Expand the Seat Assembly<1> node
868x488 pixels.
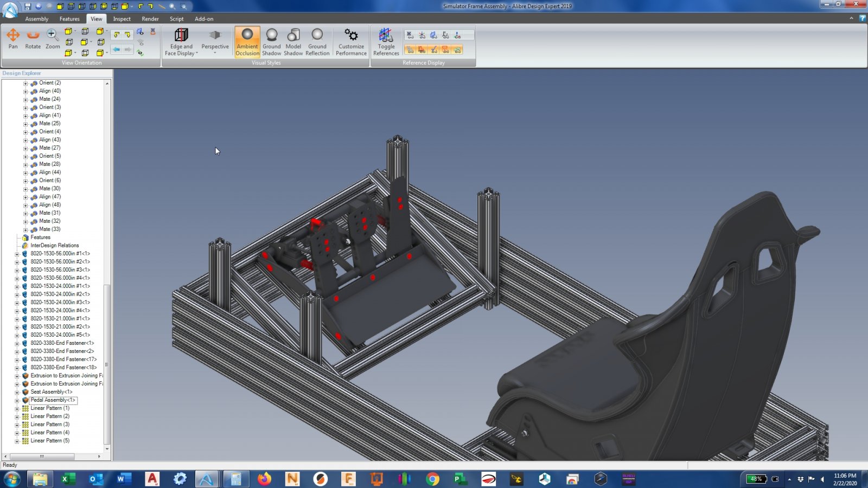tap(17, 393)
